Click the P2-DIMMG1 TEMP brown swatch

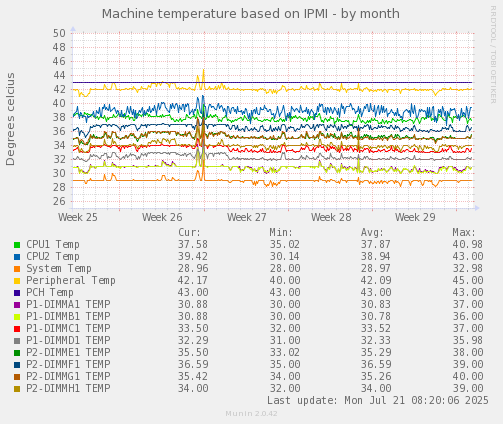pos(17,377)
